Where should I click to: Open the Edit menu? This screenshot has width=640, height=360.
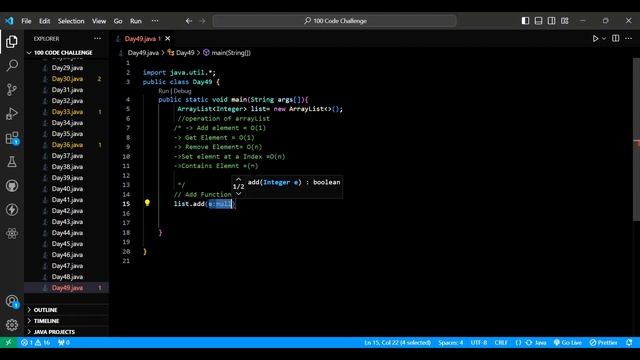coord(44,21)
